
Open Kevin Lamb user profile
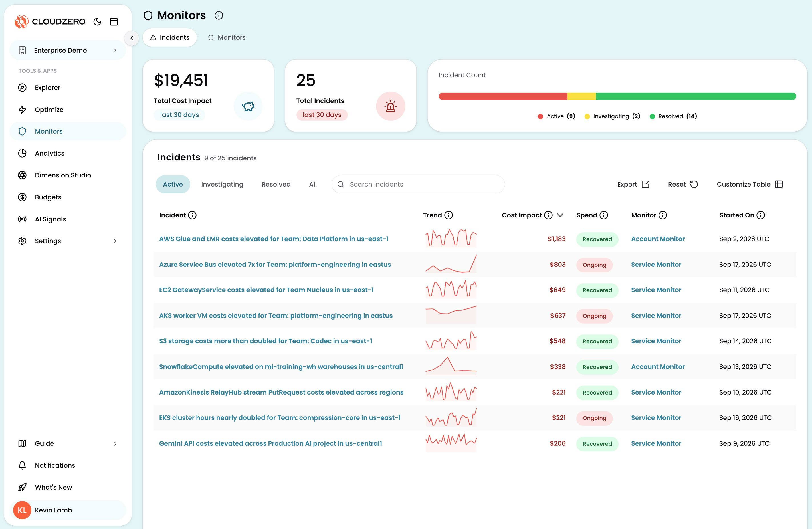pyautogui.click(x=68, y=510)
